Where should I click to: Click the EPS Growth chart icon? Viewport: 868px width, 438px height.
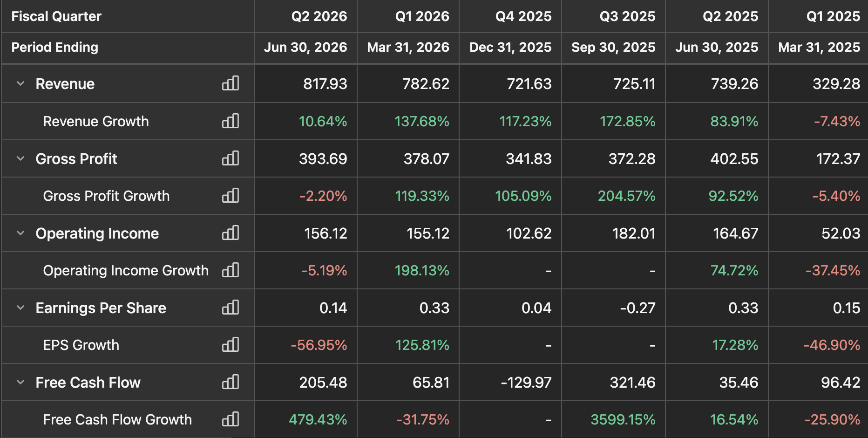[231, 345]
